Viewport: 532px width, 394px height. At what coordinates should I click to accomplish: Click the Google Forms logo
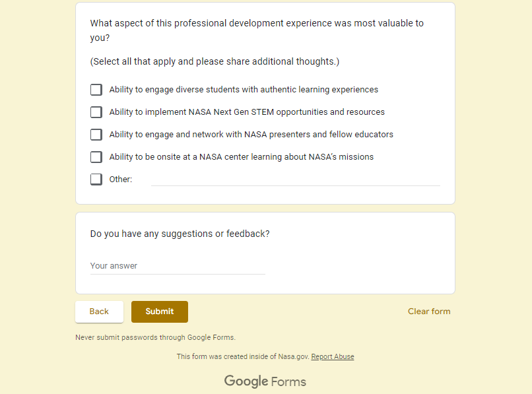tap(265, 381)
